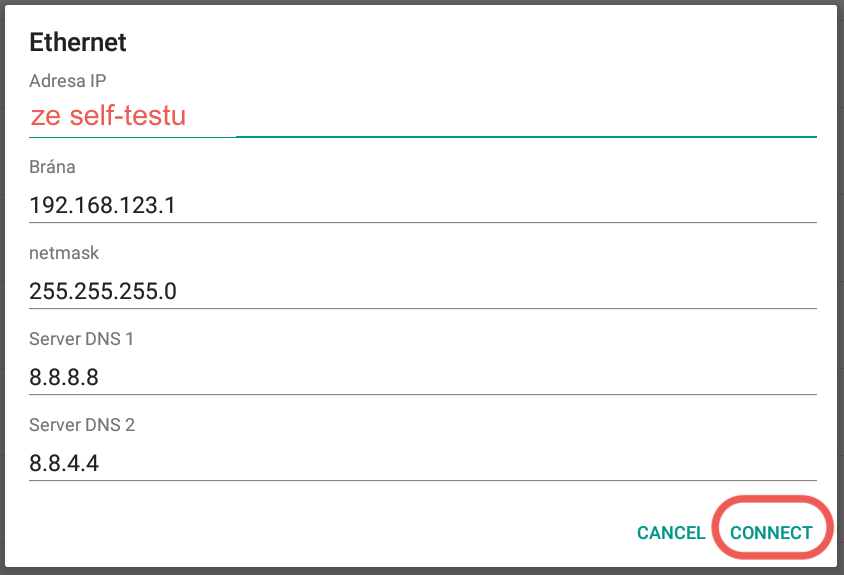The height and width of the screenshot is (575, 844).
Task: Click the teal-underlined empty IP address area
Action: pyautogui.click(x=525, y=118)
